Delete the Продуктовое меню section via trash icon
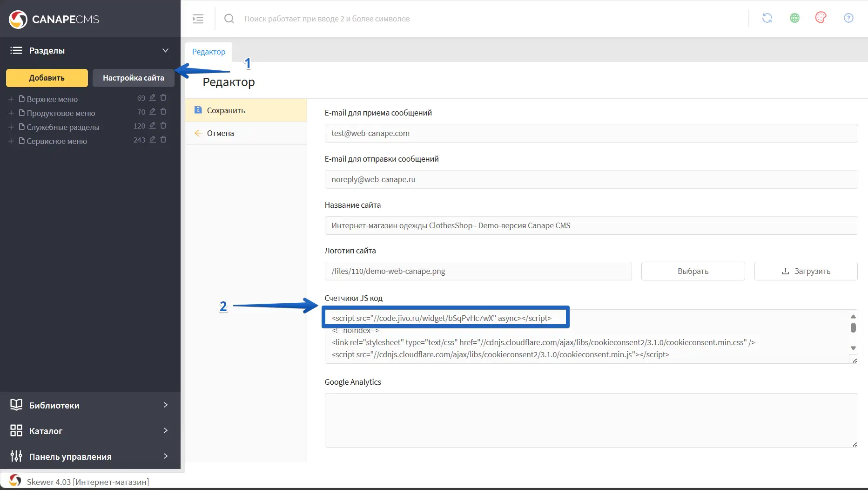The image size is (868, 490). click(163, 112)
